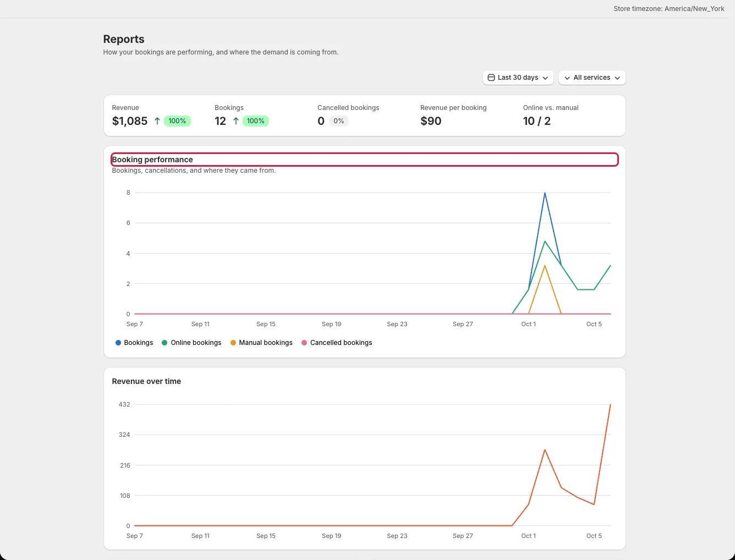This screenshot has width=735, height=560.
Task: Click the 0% cancelled bookings badge
Action: pyautogui.click(x=339, y=121)
